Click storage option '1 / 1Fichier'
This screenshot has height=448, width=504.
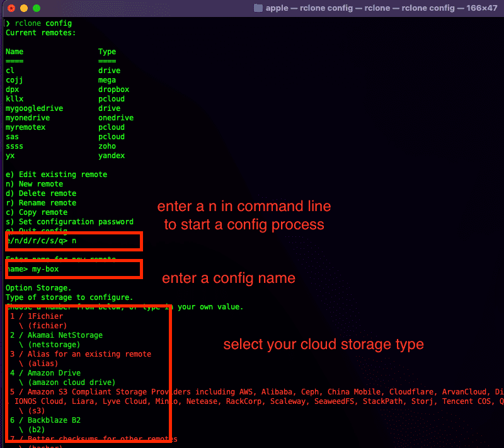click(37, 316)
